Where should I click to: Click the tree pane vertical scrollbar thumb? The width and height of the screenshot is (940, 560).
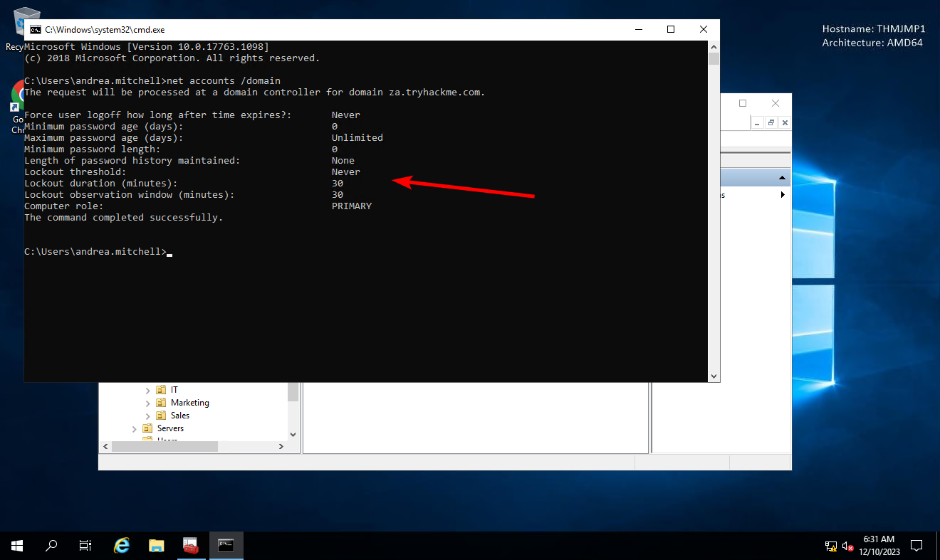click(x=293, y=392)
